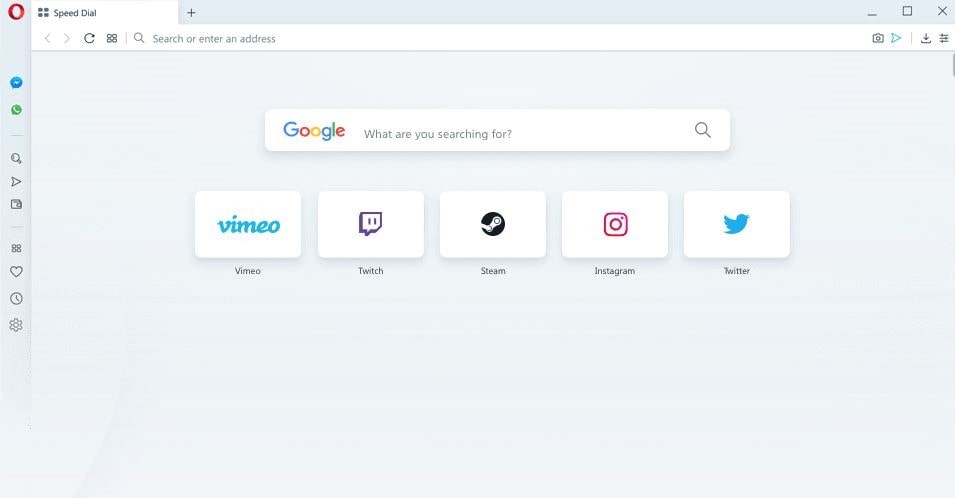Click the Speed Dial start page button in toolbar
Image resolution: width=955 pixels, height=498 pixels.
pos(112,38)
